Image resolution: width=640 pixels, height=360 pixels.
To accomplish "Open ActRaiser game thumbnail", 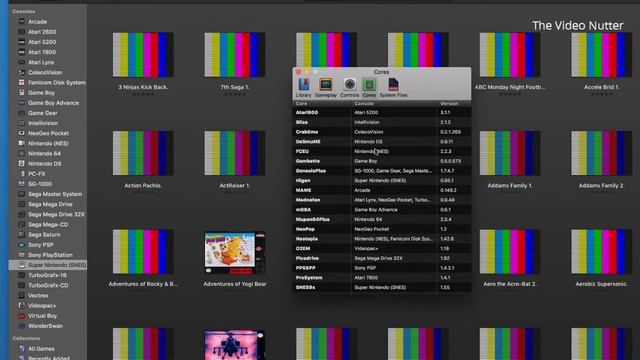I will click(235, 153).
